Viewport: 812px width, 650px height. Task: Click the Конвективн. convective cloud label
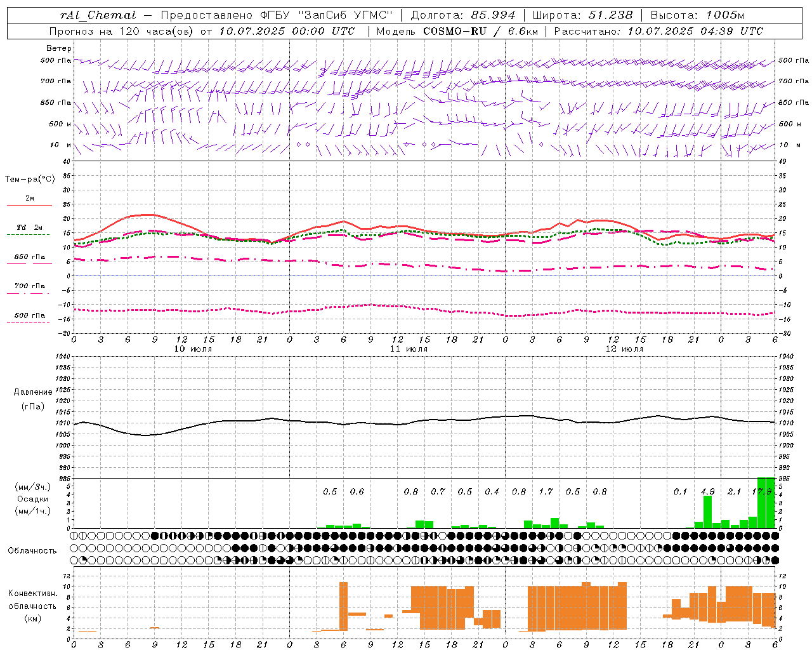tap(33, 594)
